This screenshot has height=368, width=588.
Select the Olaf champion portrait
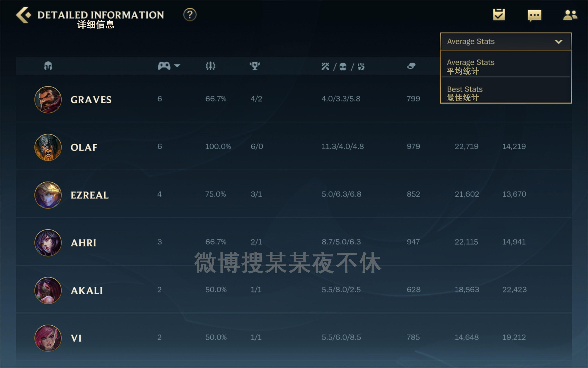tap(48, 147)
